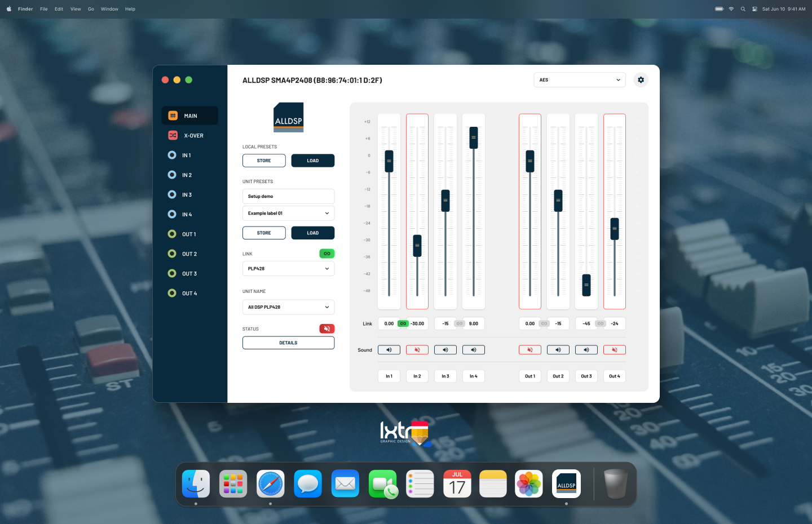
Task: Click the In 1 channel label button
Action: 389,376
